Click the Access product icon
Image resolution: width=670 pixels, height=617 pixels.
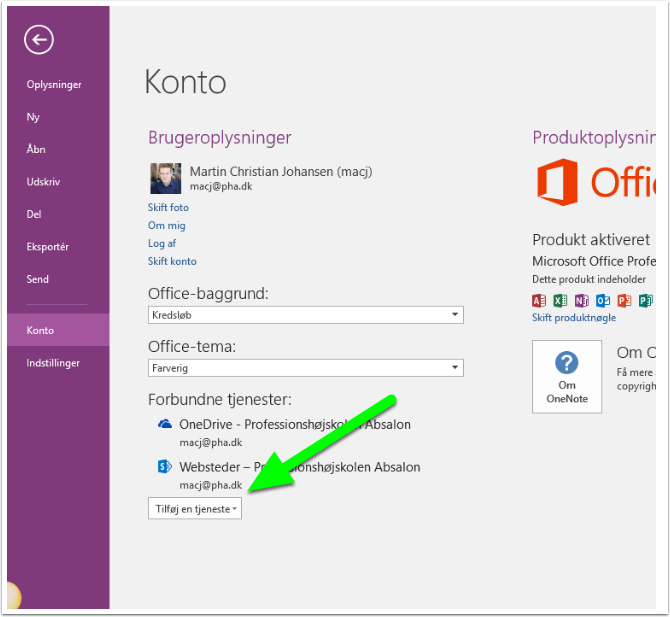539,301
